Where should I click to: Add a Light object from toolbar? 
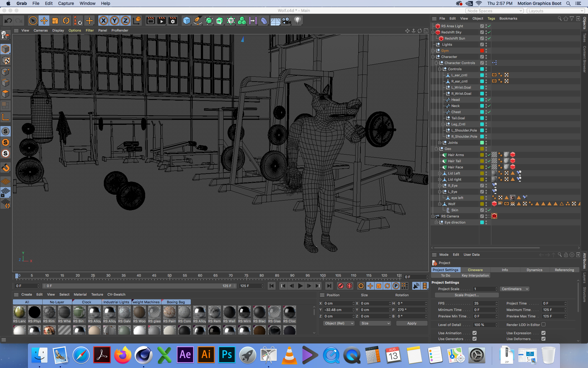click(x=298, y=21)
